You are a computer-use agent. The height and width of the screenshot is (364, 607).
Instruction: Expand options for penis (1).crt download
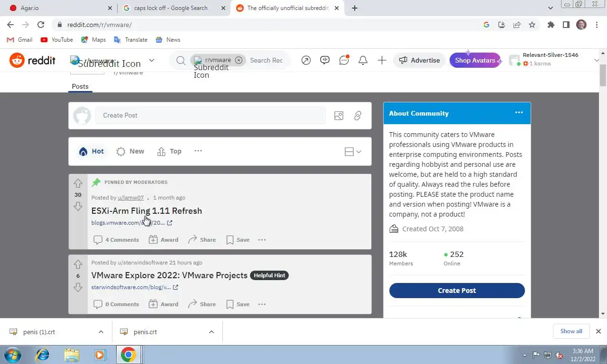101,332
